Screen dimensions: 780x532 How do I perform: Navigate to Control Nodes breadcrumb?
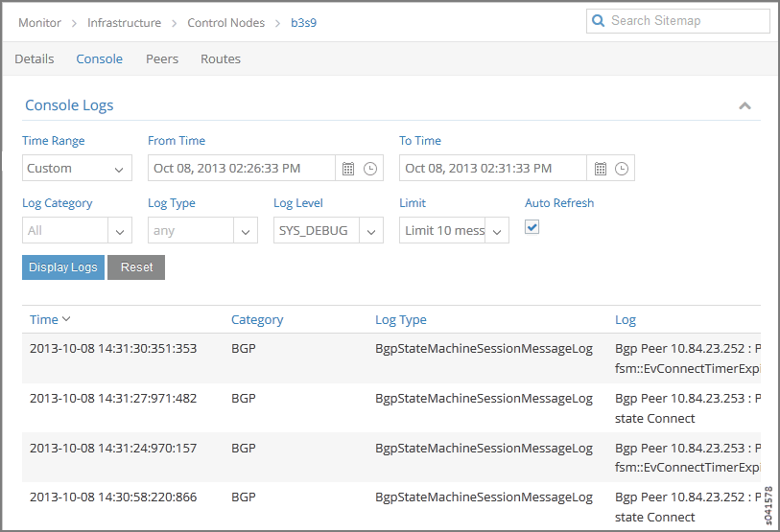tap(225, 23)
